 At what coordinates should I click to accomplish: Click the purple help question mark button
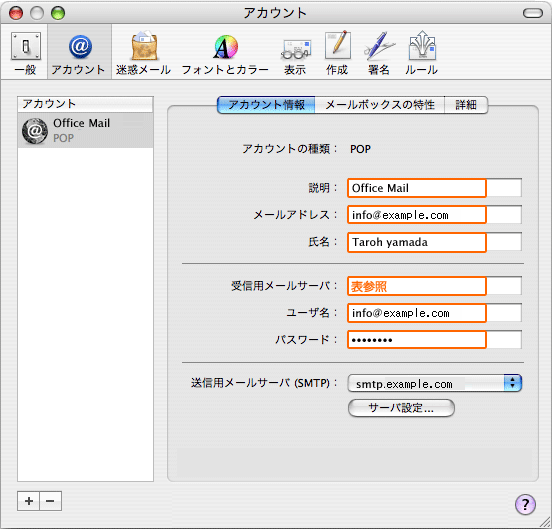[525, 505]
